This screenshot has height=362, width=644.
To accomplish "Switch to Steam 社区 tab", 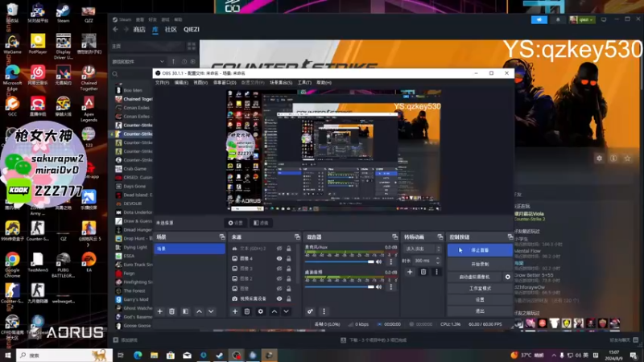I will [171, 30].
